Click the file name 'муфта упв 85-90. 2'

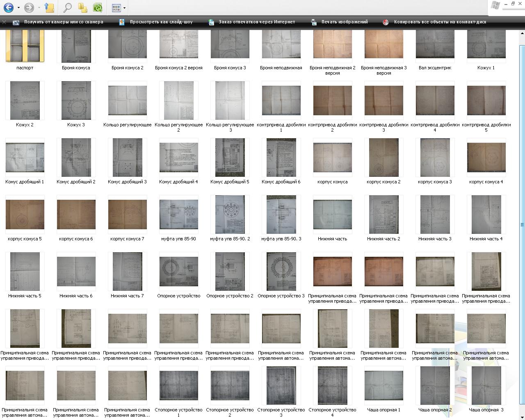tap(230, 239)
